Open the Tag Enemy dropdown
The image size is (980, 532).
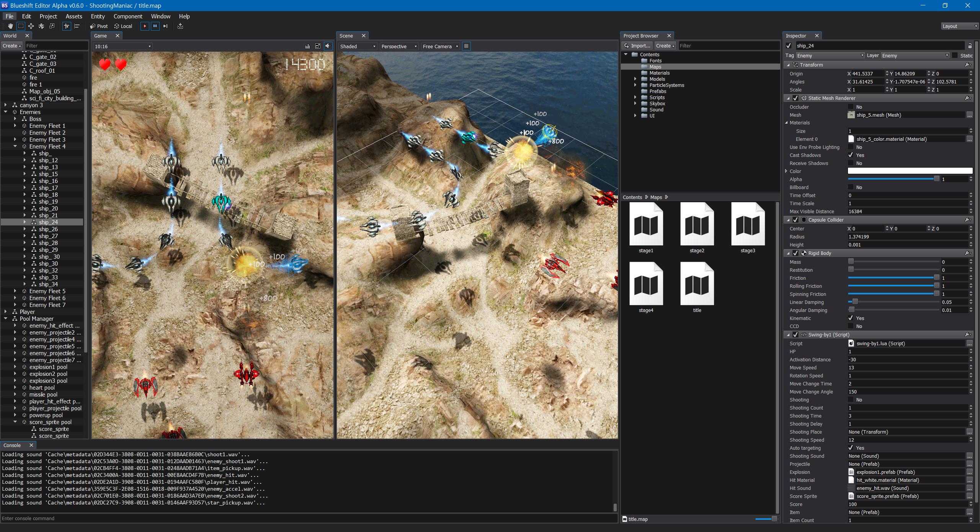[830, 55]
